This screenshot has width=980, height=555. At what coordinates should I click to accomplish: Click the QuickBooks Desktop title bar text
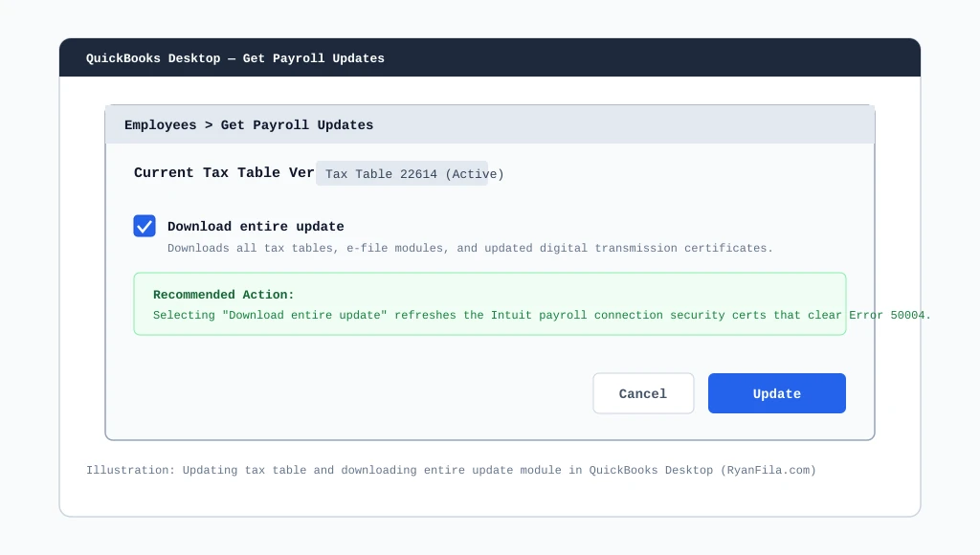click(235, 58)
